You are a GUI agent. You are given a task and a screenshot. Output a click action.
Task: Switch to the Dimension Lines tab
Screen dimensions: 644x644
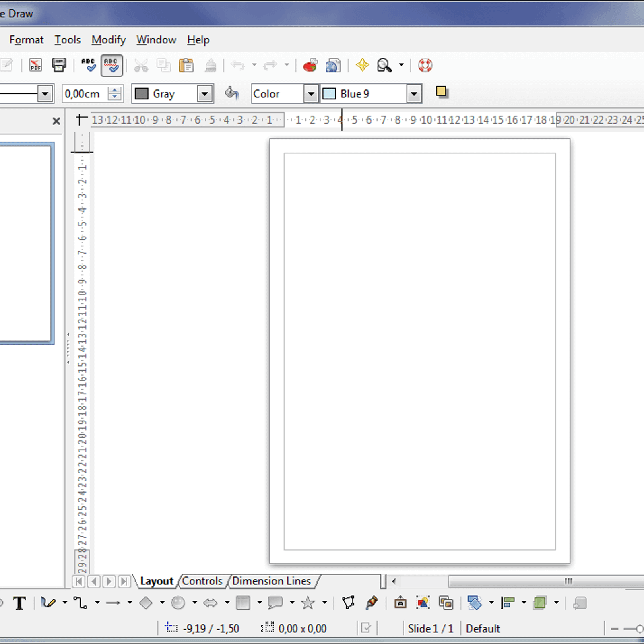pos(272,581)
